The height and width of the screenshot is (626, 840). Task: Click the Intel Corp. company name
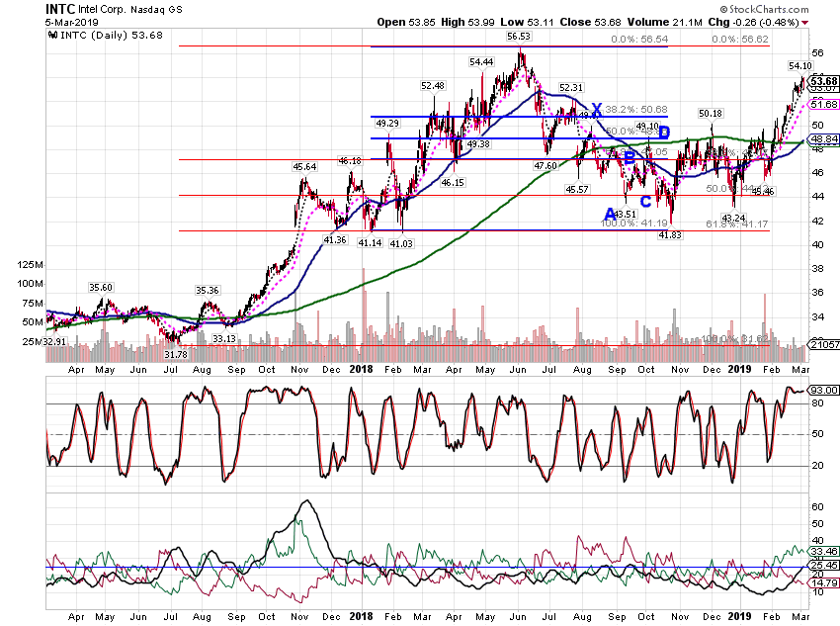pyautogui.click(x=103, y=9)
